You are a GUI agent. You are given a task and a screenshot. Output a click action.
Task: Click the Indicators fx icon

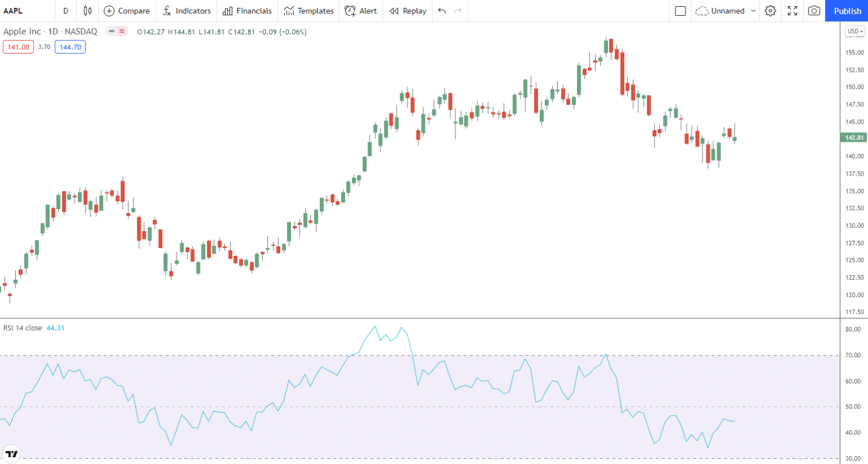(167, 11)
